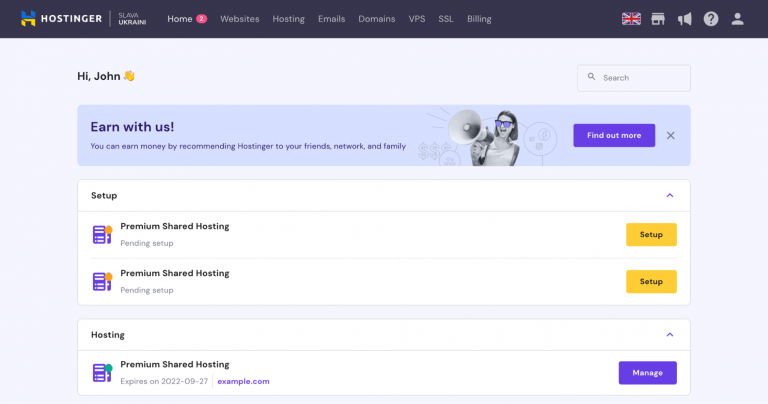Click the Hostinger logo
The height and width of the screenshot is (404, 768).
pos(62,18)
